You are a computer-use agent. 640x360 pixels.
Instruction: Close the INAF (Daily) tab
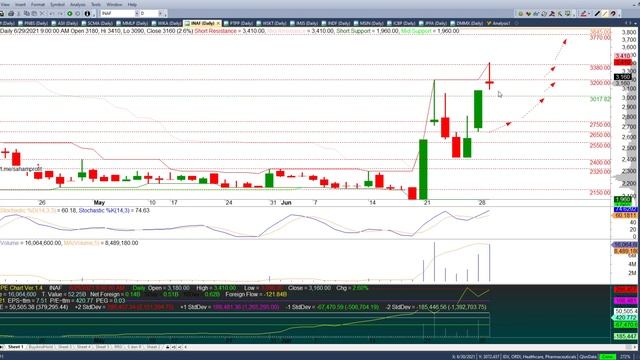point(218,23)
